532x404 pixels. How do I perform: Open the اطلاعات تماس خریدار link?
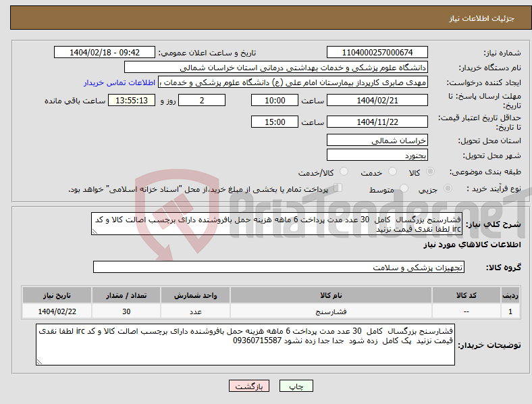click(x=119, y=82)
